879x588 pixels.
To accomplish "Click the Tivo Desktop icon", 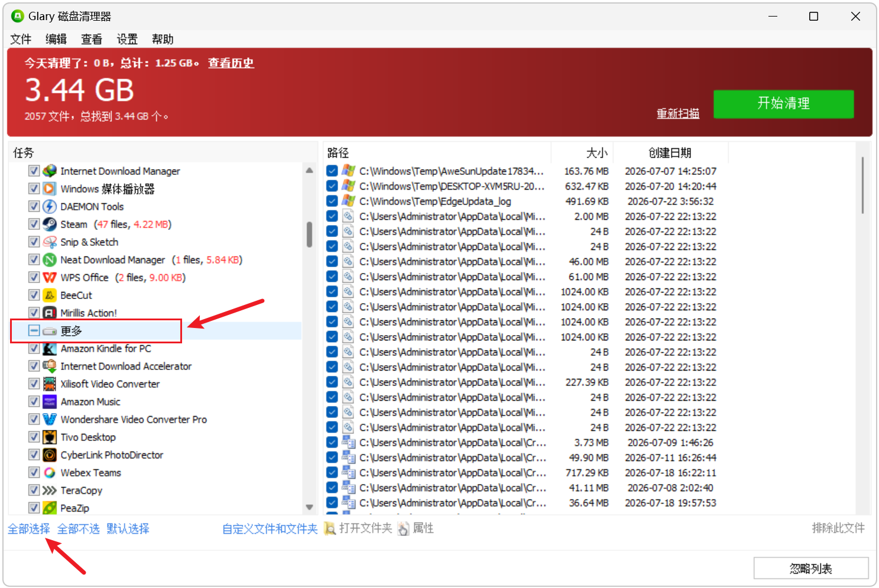I will point(50,437).
